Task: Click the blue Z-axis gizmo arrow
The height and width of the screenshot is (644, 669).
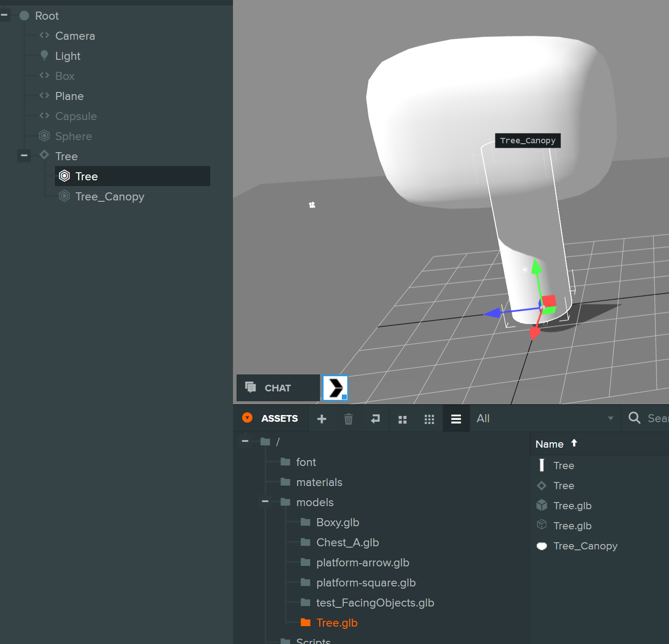Action: pos(493,313)
